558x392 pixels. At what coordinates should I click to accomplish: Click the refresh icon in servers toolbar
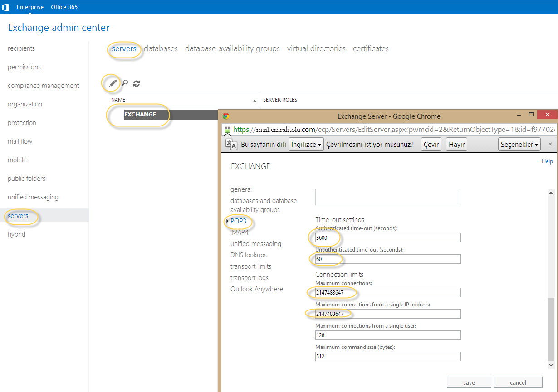tap(137, 83)
